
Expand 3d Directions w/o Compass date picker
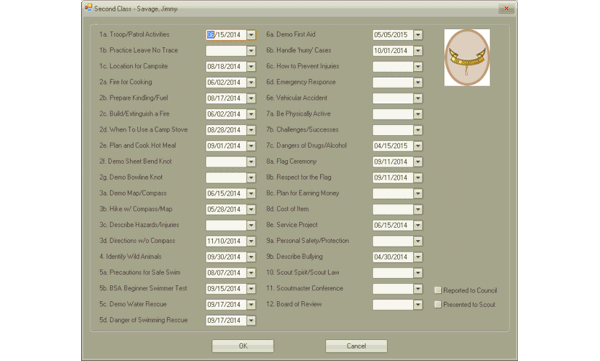pyautogui.click(x=251, y=241)
